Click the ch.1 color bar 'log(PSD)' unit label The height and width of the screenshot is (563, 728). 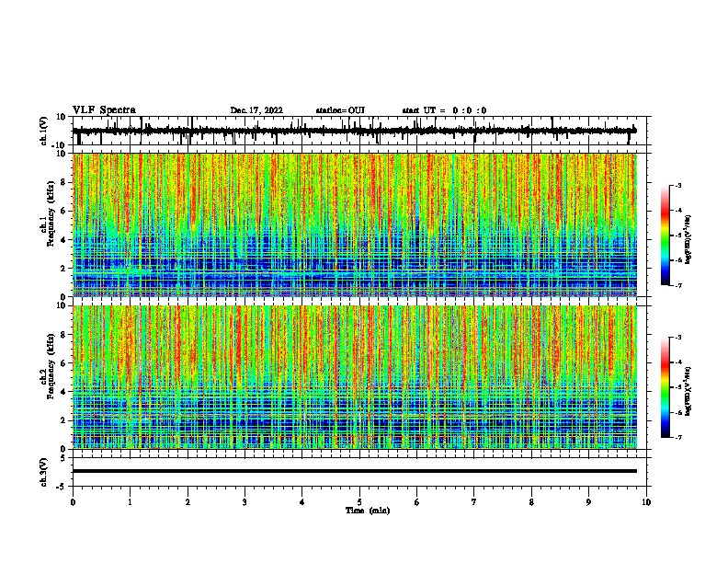coord(688,239)
